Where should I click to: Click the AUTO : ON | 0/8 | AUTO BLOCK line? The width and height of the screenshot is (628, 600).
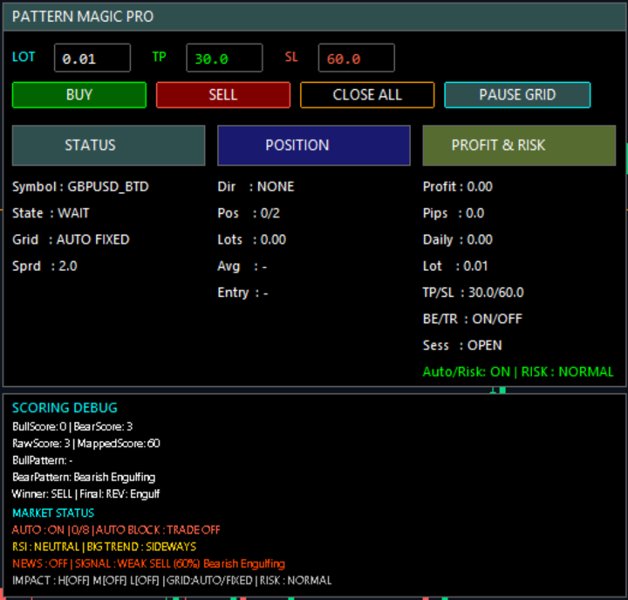pos(116,530)
